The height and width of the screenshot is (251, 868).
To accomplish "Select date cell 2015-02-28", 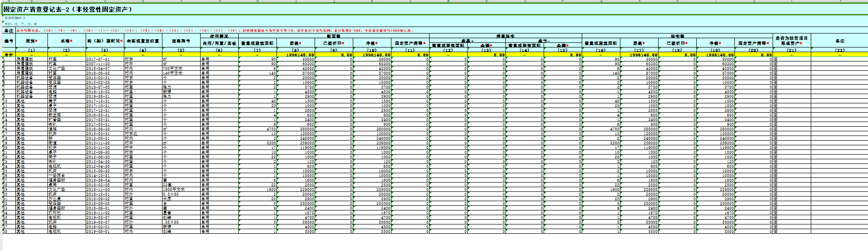I will (105, 82).
